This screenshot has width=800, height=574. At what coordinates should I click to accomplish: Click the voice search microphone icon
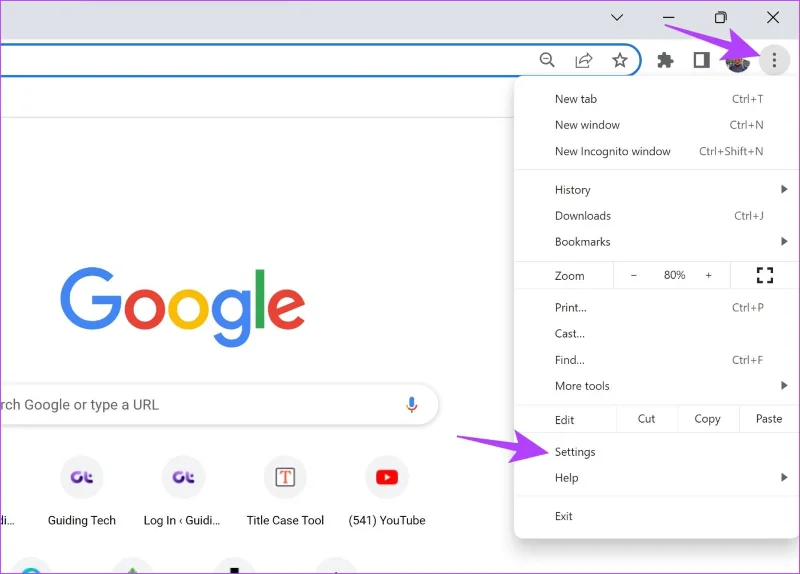pyautogui.click(x=412, y=405)
